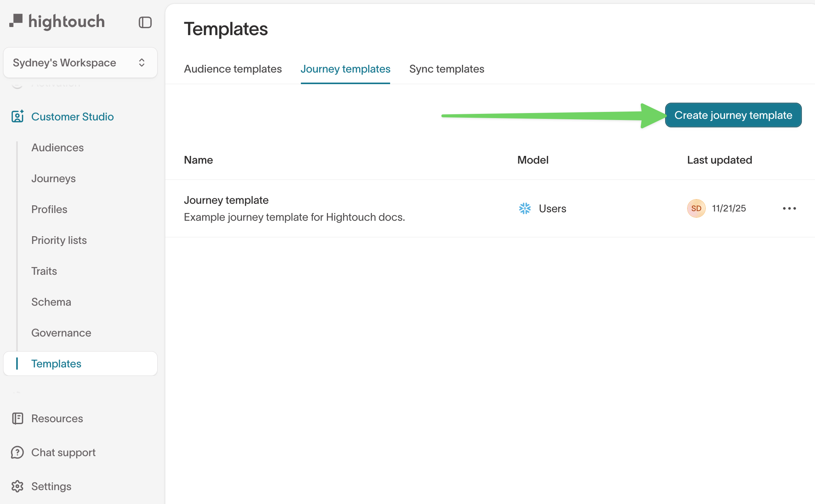Open the three-dot menu for Journey template

pos(789,208)
